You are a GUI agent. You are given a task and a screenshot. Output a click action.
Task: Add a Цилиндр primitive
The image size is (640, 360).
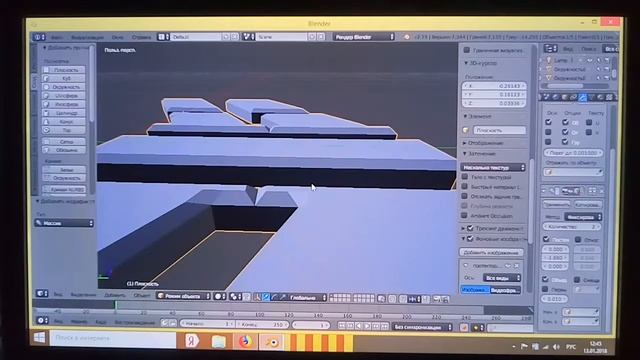[64, 113]
